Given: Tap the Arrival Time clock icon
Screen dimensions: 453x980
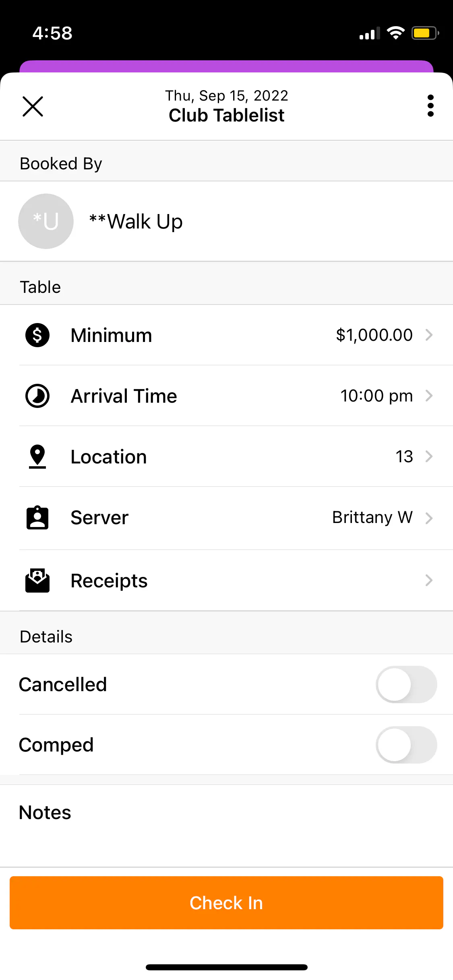Looking at the screenshot, I should 37,396.
